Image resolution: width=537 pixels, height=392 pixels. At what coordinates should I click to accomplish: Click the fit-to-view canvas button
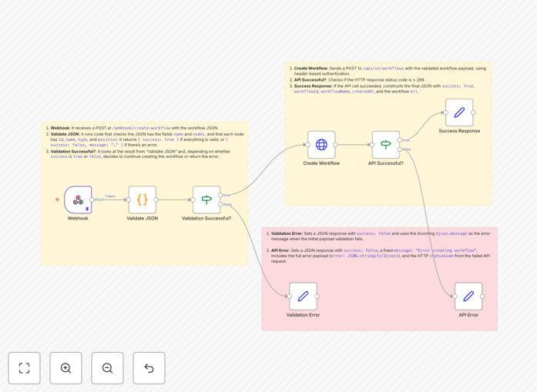click(x=25, y=368)
